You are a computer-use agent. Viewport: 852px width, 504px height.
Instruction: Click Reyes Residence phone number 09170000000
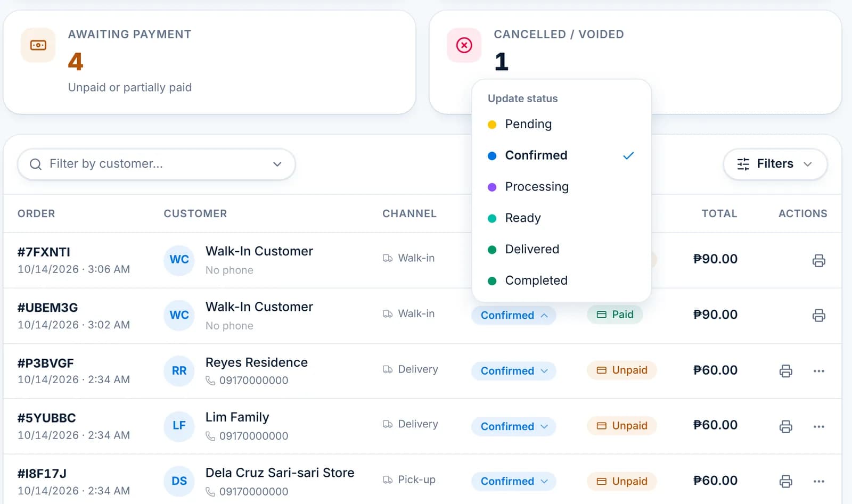pyautogui.click(x=247, y=381)
